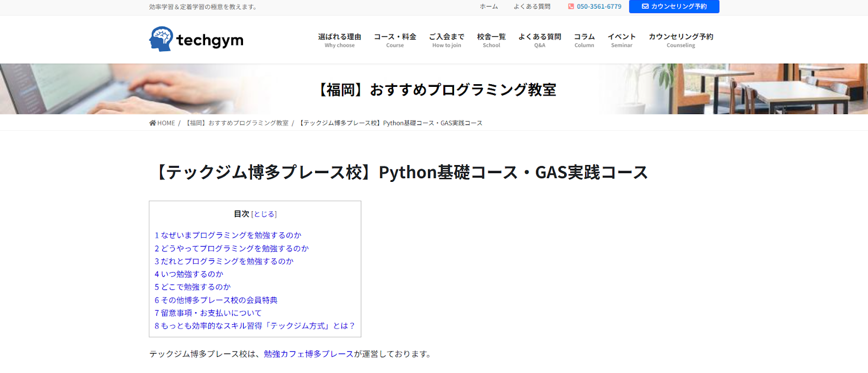
Task: Go to ご入会まで How to join
Action: click(446, 40)
